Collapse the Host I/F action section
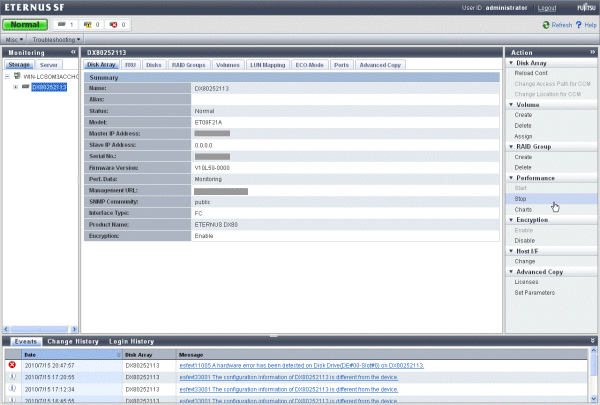The image size is (600, 405). [x=511, y=251]
